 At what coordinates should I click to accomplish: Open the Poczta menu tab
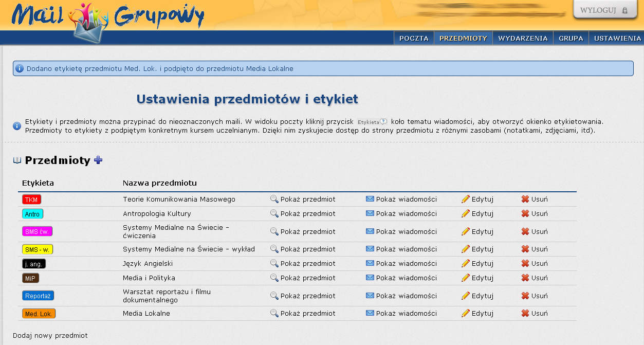pyautogui.click(x=414, y=38)
